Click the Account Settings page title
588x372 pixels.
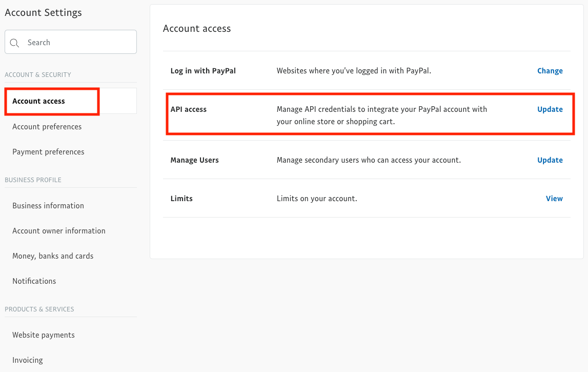[x=43, y=12]
